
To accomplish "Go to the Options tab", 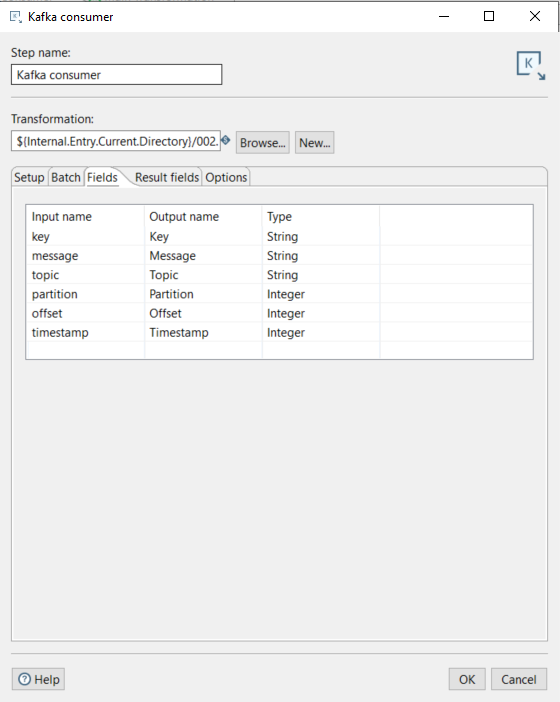I will (226, 177).
